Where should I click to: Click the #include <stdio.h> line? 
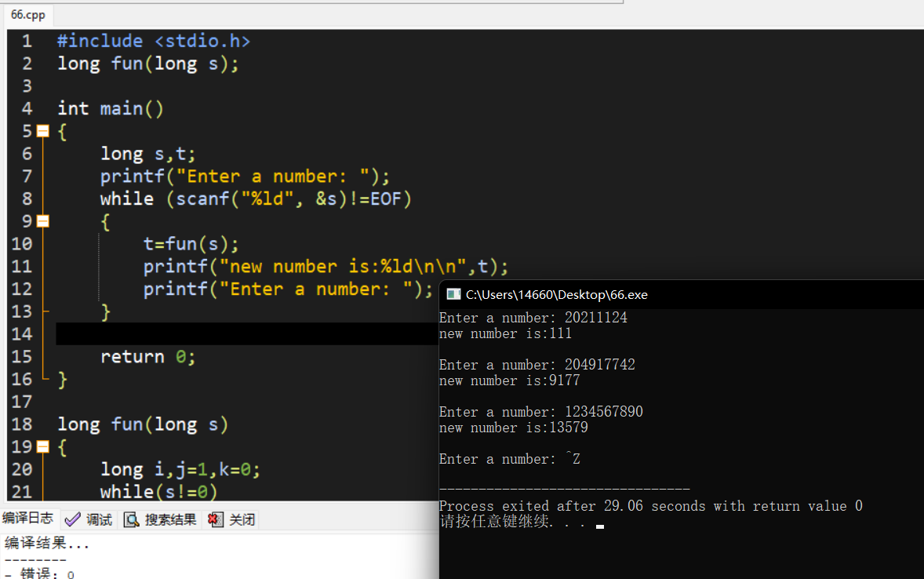coord(154,41)
